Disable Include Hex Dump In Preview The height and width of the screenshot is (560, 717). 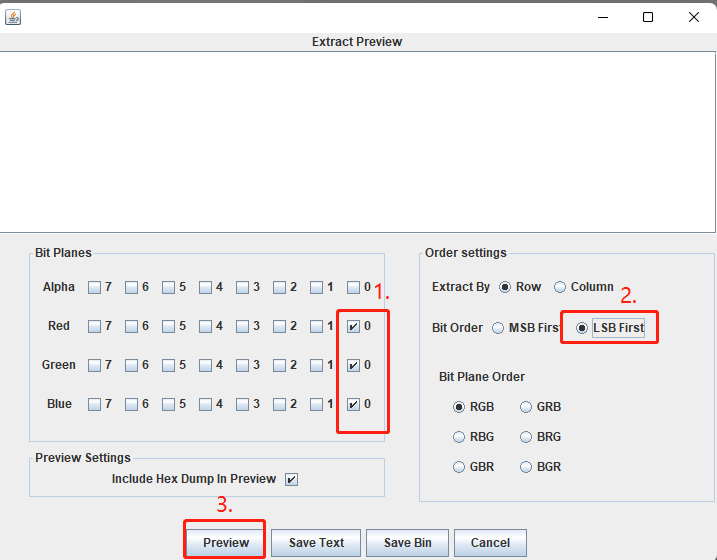coord(291,480)
